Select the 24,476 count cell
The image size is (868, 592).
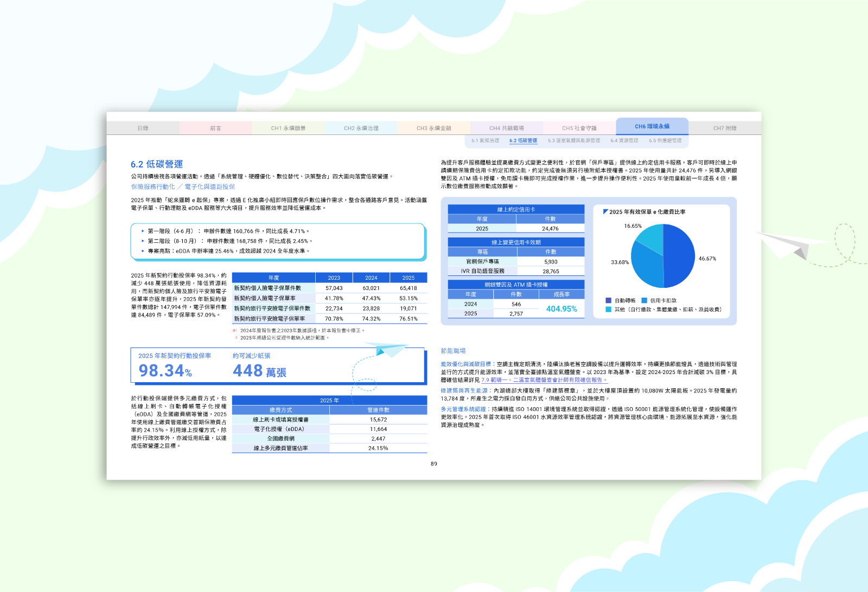tap(550, 229)
